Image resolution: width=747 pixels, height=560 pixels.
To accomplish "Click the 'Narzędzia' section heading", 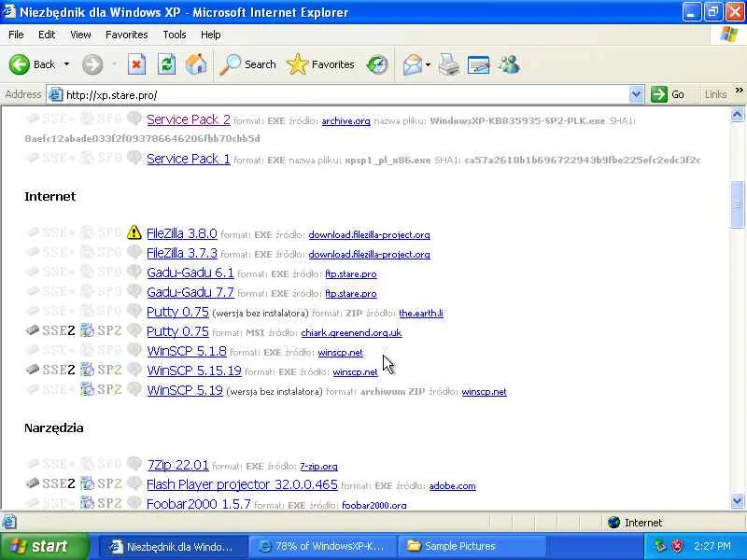I will pos(54,427).
